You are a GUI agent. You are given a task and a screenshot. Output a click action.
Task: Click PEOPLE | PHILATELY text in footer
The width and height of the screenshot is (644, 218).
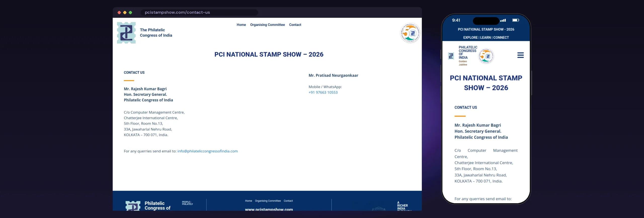(x=187, y=203)
